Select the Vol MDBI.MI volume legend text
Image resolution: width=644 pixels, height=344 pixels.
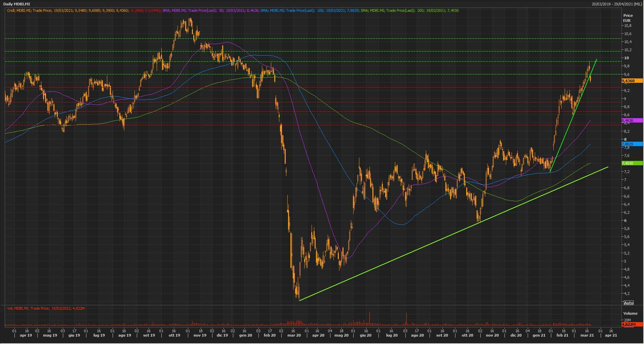pos(46,308)
